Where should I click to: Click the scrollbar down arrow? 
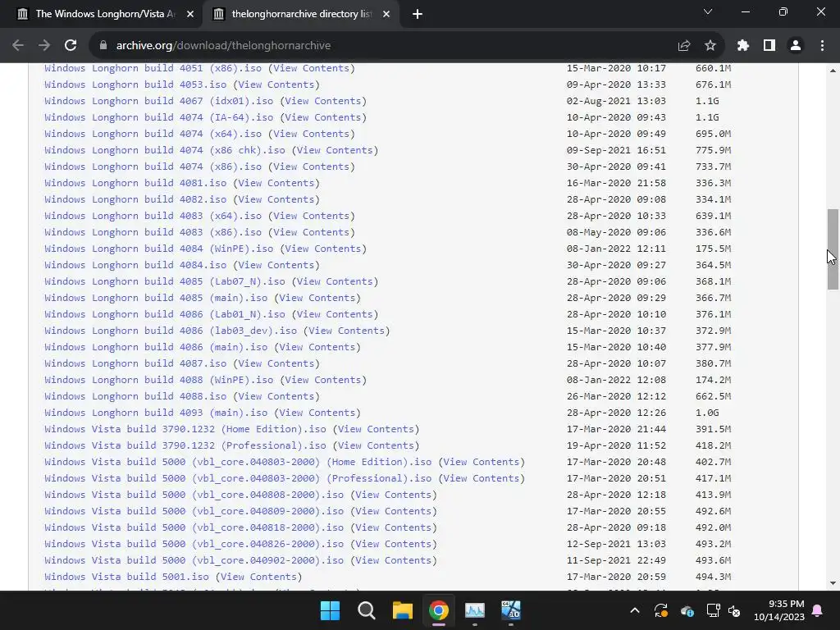coord(833,583)
